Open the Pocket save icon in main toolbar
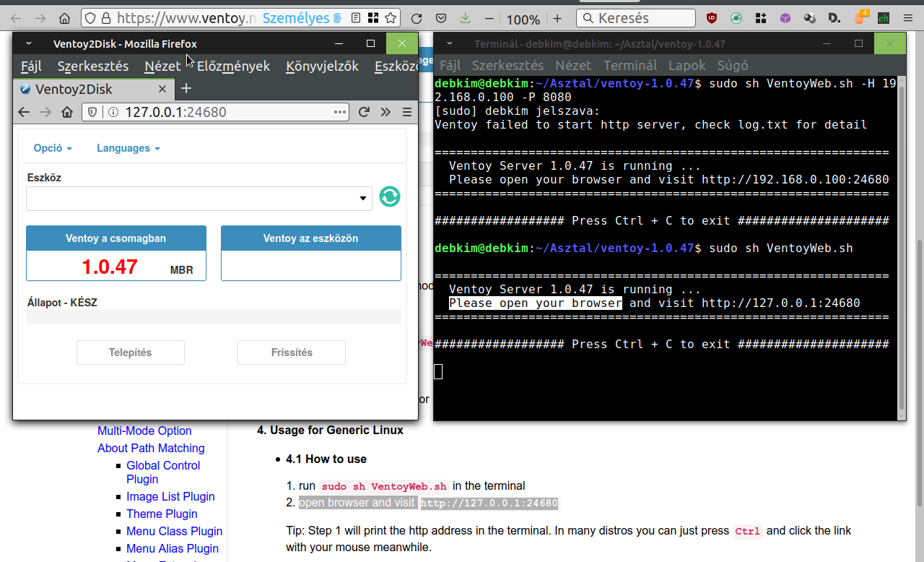This screenshot has width=924, height=562. pyautogui.click(x=441, y=18)
